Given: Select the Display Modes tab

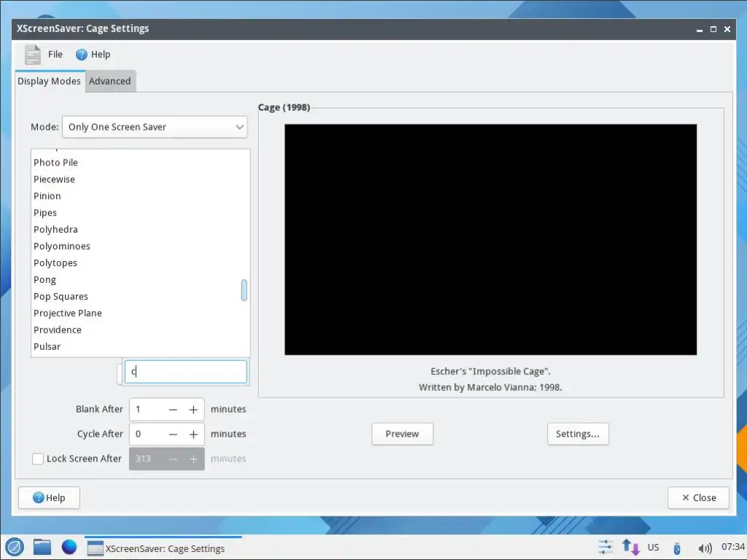Looking at the screenshot, I should click(49, 81).
